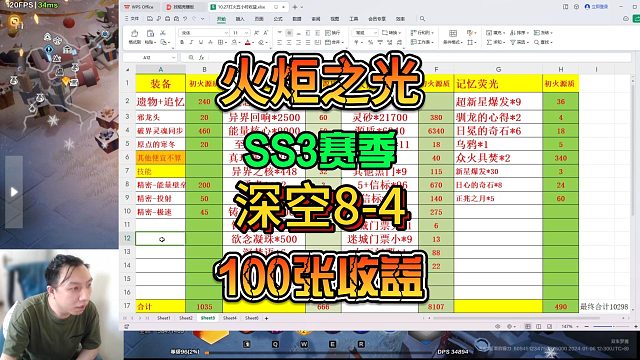640x360 pixels.
Task: Click the sort button
Action: (519, 32)
